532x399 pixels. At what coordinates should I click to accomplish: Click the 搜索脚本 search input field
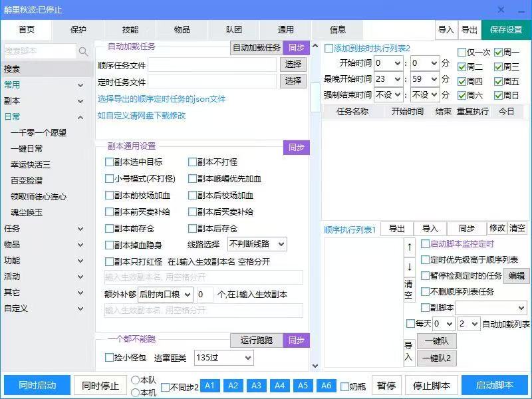[x=40, y=51]
